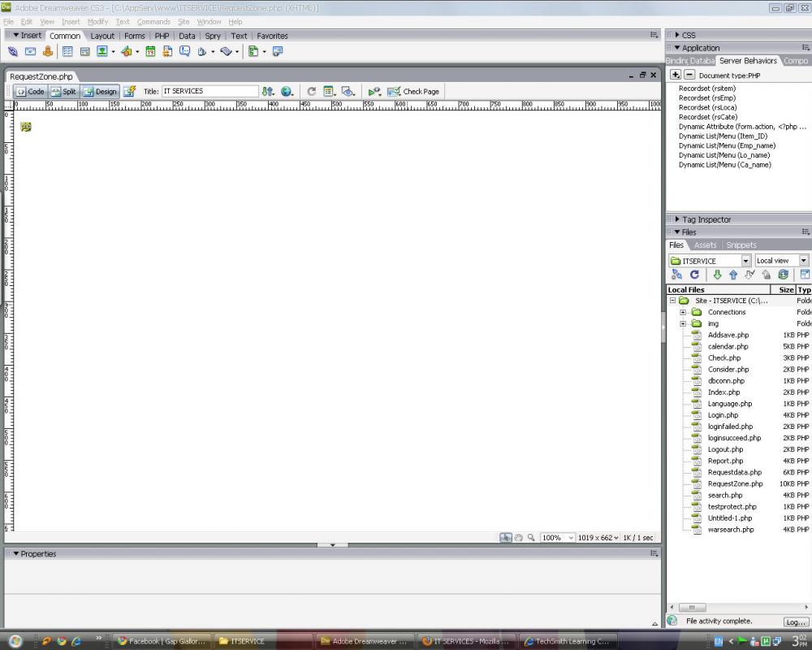Click the Insert Table icon
Screen dimensions: 812x650
[67, 51]
